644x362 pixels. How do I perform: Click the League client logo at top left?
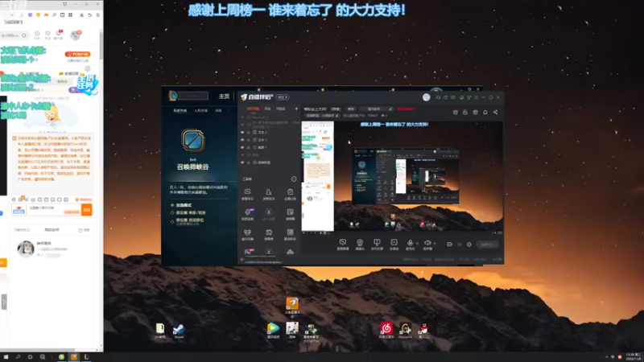(173, 96)
